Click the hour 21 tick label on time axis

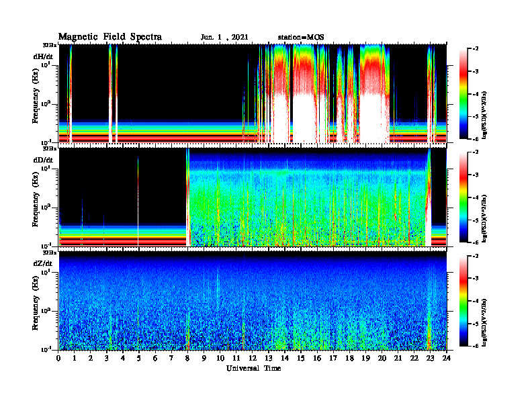point(398,359)
